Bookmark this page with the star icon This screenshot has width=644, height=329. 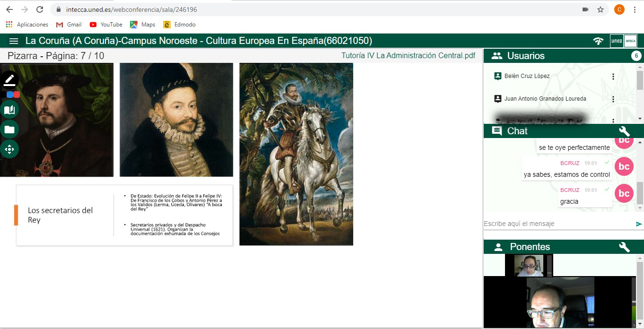pyautogui.click(x=600, y=9)
